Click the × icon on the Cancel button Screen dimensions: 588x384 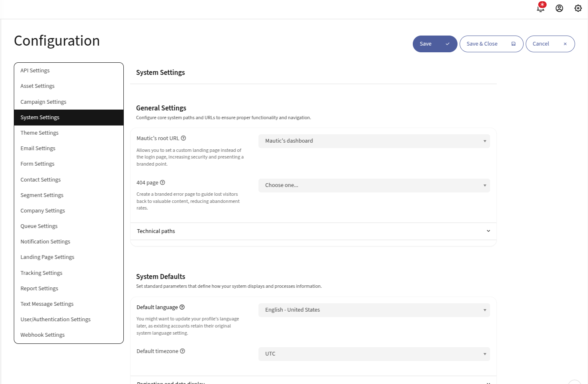565,44
